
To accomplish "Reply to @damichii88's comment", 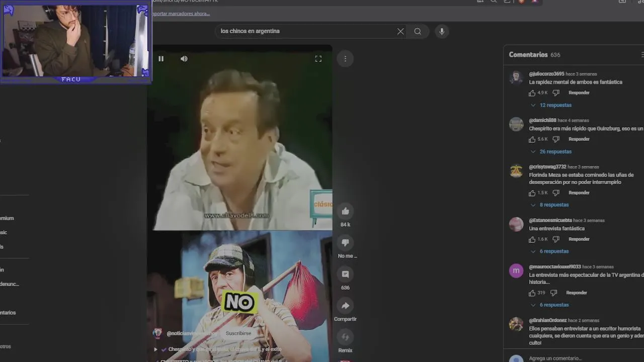I will [x=579, y=139].
